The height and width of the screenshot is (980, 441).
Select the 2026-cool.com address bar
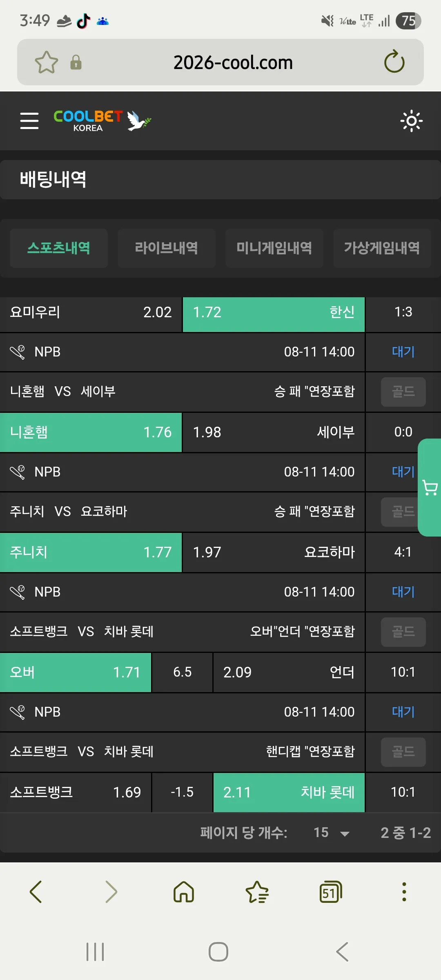point(233,62)
